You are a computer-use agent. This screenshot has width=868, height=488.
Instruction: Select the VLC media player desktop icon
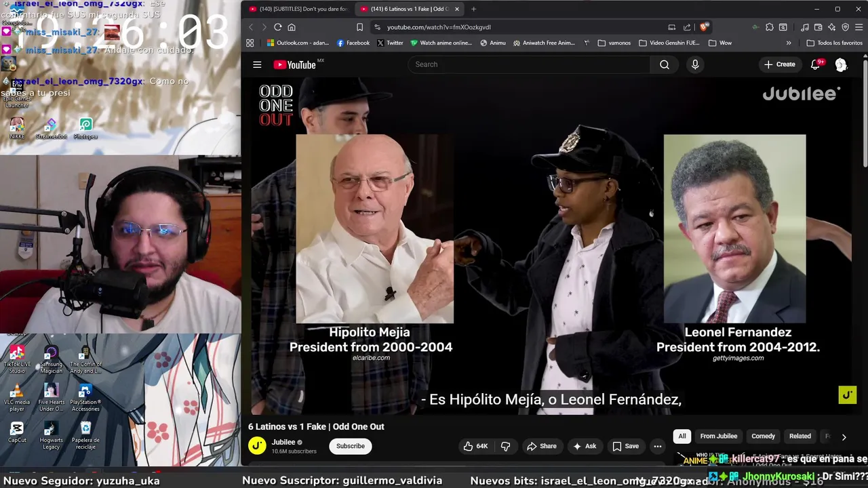pos(17,397)
